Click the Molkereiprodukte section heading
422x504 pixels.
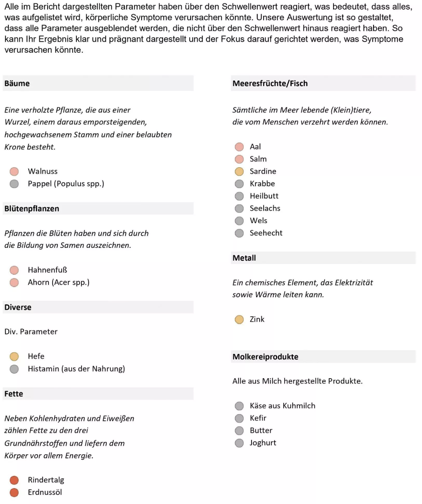pos(265,357)
